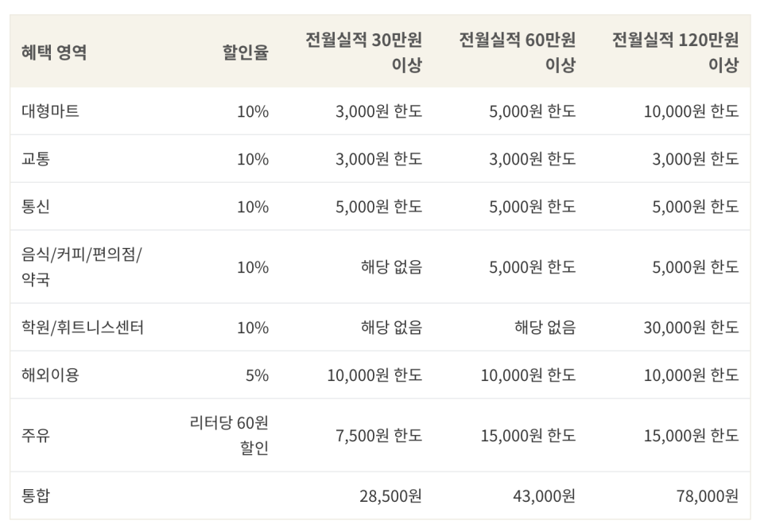Click the 78,000원 total cell
Screen dimensions: 768x532
[x=706, y=496]
